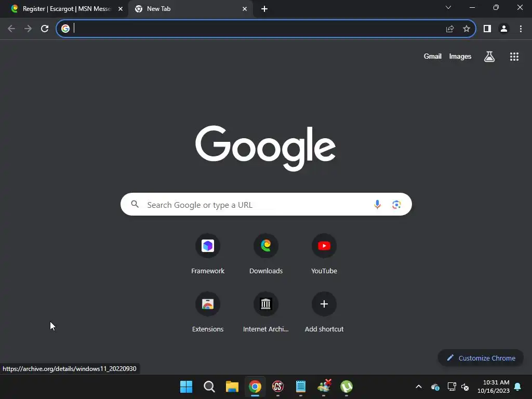Close the New Tab tab
Viewport: 532px width, 399px height.
[245, 9]
